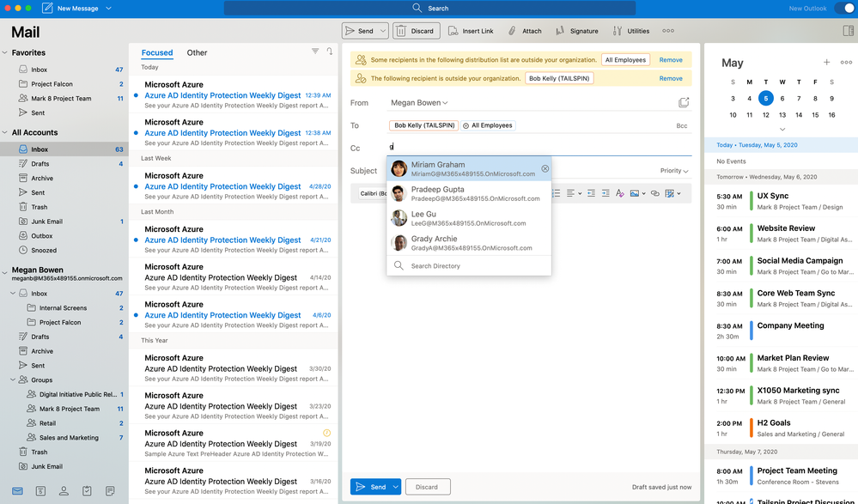Pop out the message into new window
Screen dimensions: 858x504
[684, 102]
